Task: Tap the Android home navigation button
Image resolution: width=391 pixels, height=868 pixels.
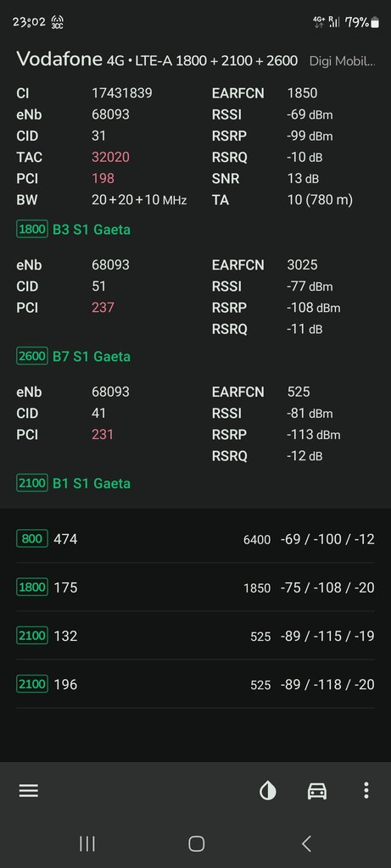Action: click(196, 843)
